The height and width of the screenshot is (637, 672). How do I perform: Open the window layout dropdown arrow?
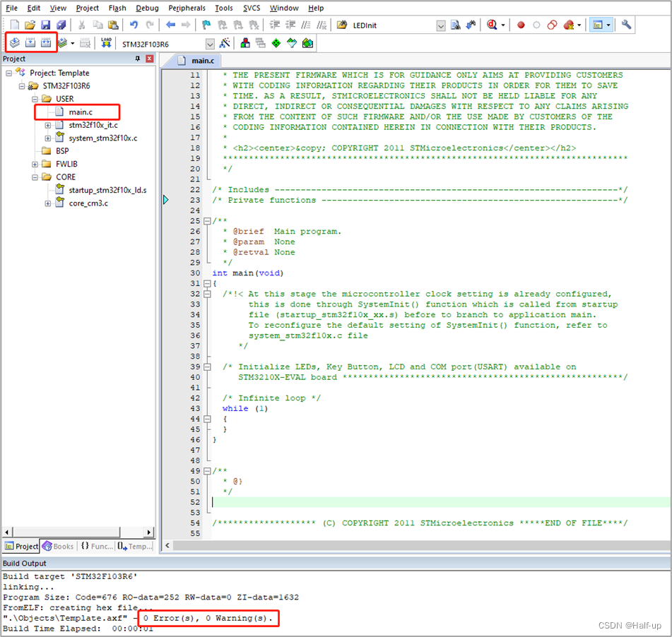[x=608, y=25]
